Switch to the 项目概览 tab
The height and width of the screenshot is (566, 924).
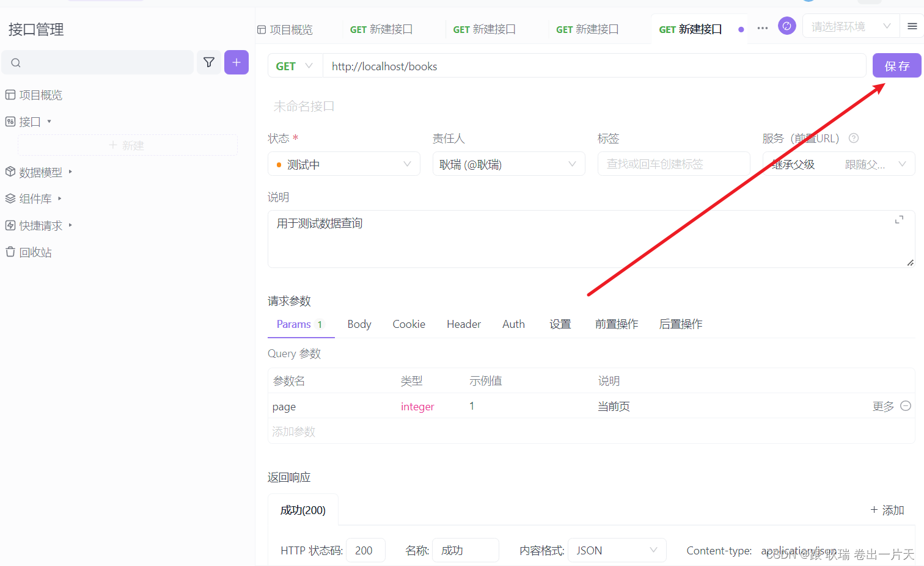click(x=285, y=29)
